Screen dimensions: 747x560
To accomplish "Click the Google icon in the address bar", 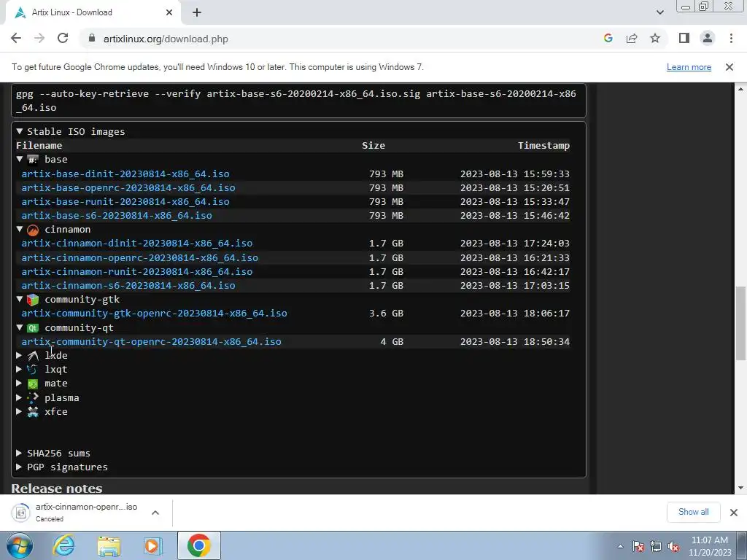I will [x=608, y=39].
